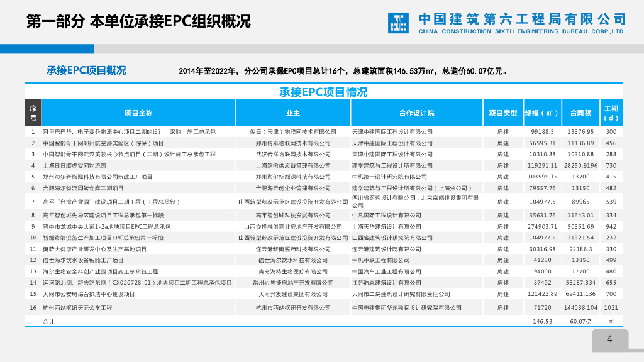Screen dimensions: 644x362
Task: Click project 郑州海尔新能源科技有限公司新建工厂项目
Action: pos(97,177)
